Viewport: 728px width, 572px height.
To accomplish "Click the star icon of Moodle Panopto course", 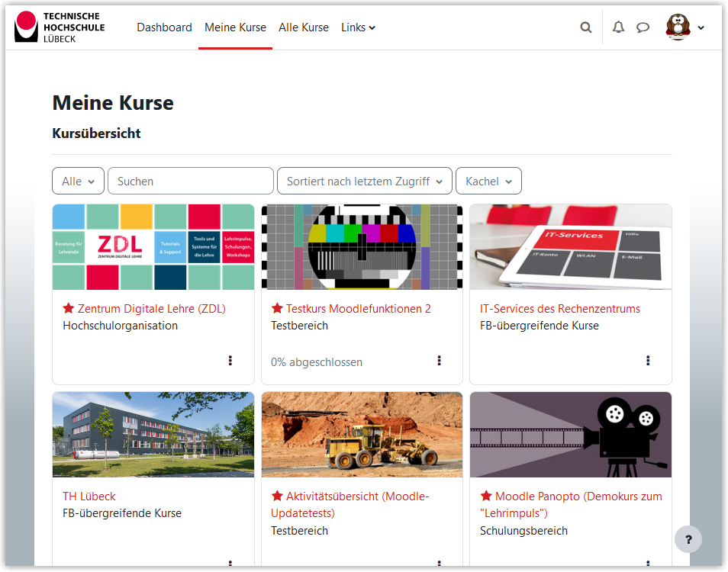I will point(486,496).
